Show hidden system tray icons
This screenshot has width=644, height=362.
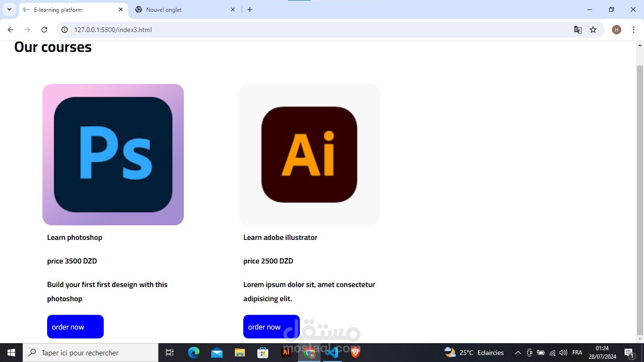click(518, 353)
